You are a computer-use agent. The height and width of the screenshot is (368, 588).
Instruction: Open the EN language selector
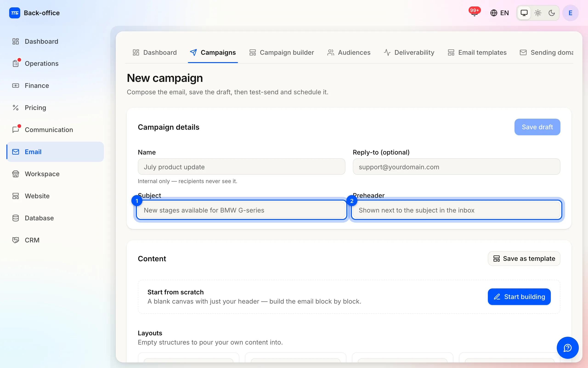(x=500, y=13)
